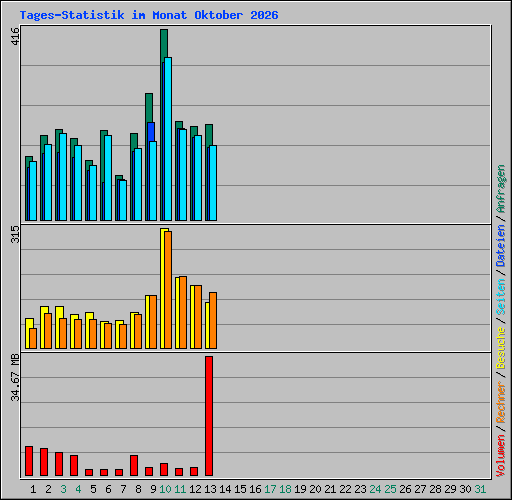Click the blue 'Dateien' legend label
Image resolution: width=512 pixels, height=500 pixels.
(x=501, y=246)
